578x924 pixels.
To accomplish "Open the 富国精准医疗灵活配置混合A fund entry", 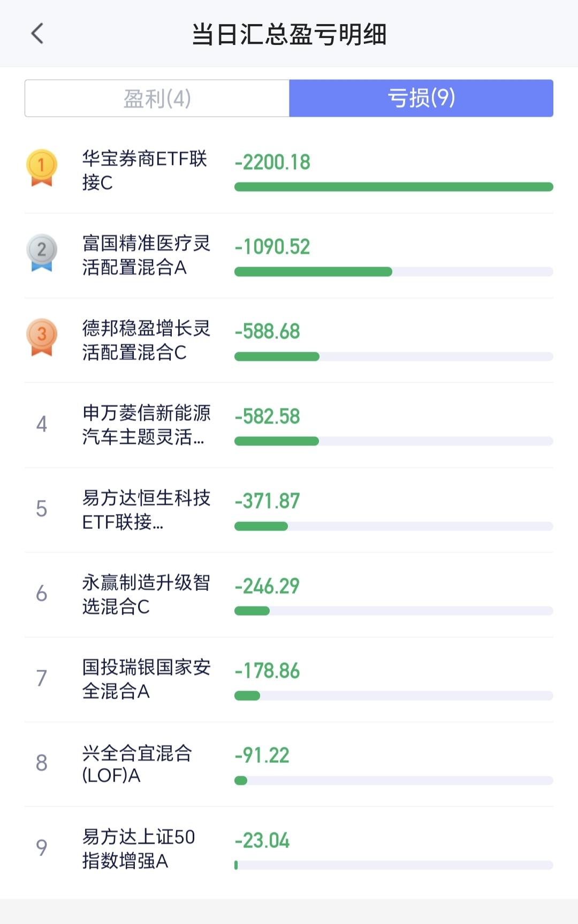I will tap(289, 256).
